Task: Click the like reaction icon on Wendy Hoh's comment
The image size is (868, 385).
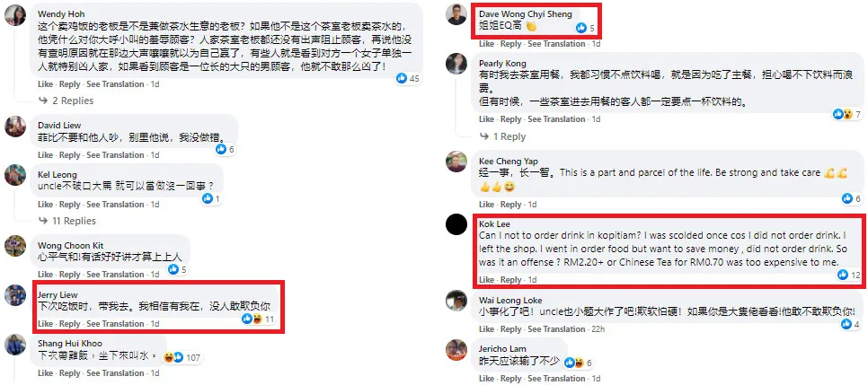Action: [402, 78]
